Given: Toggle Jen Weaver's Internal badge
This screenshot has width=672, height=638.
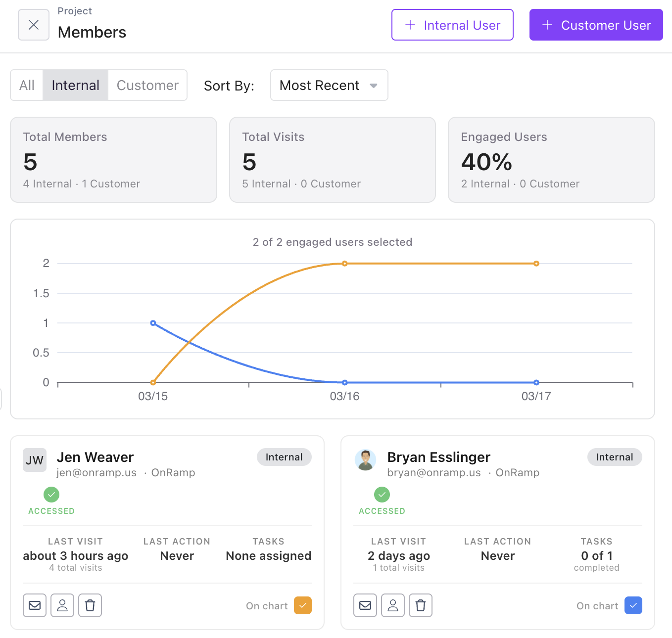Looking at the screenshot, I should [x=284, y=457].
